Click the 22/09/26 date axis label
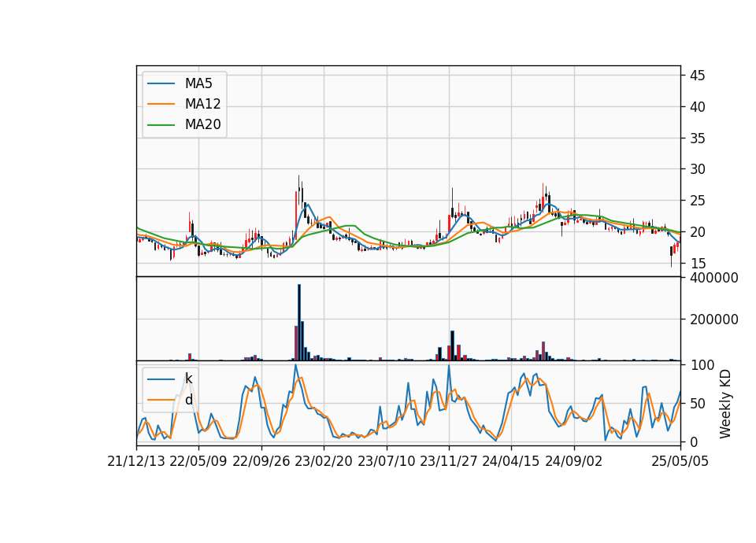This screenshot has height=543, width=756. pyautogui.click(x=261, y=461)
